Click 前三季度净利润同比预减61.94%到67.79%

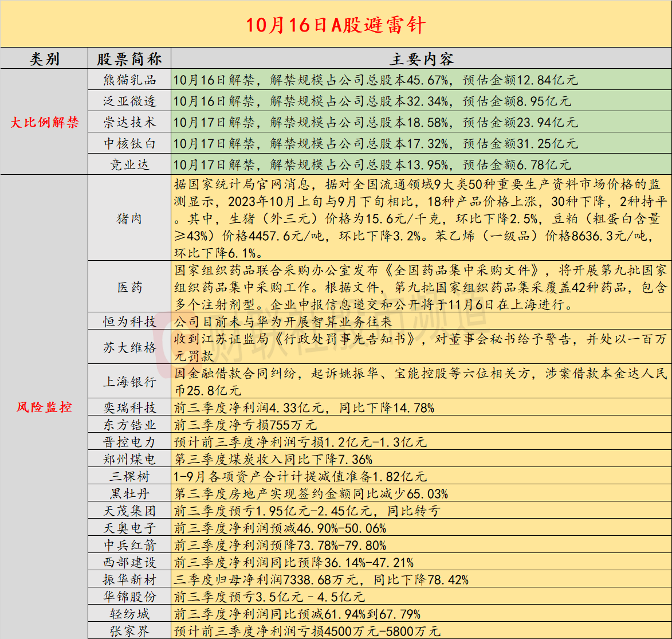click(297, 614)
